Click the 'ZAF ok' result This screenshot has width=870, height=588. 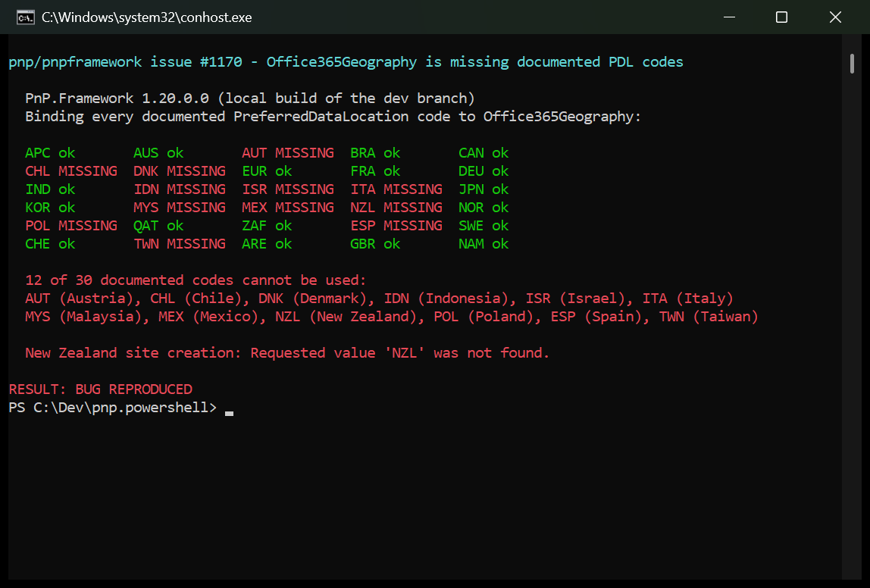(x=267, y=226)
